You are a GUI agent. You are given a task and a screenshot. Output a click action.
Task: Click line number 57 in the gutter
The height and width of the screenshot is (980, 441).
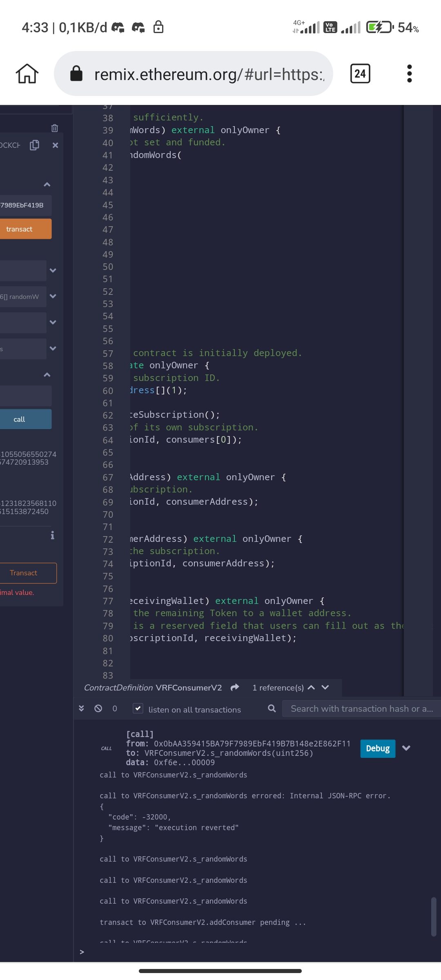pos(108,354)
